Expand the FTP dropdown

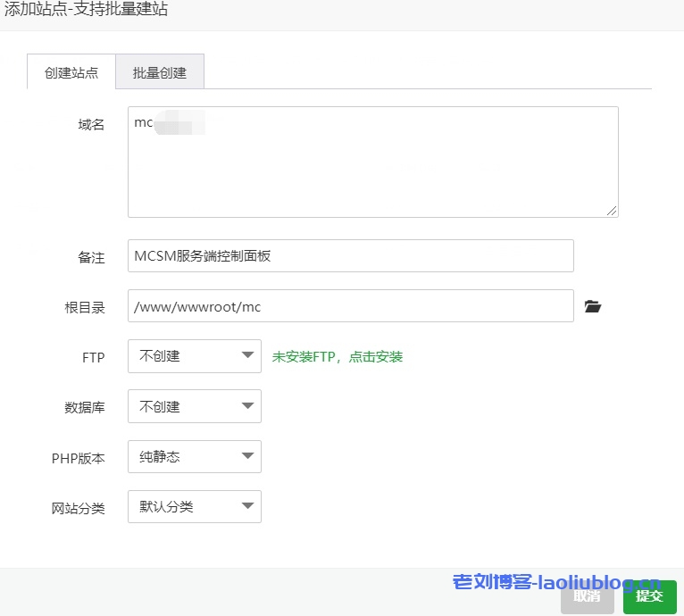point(195,356)
